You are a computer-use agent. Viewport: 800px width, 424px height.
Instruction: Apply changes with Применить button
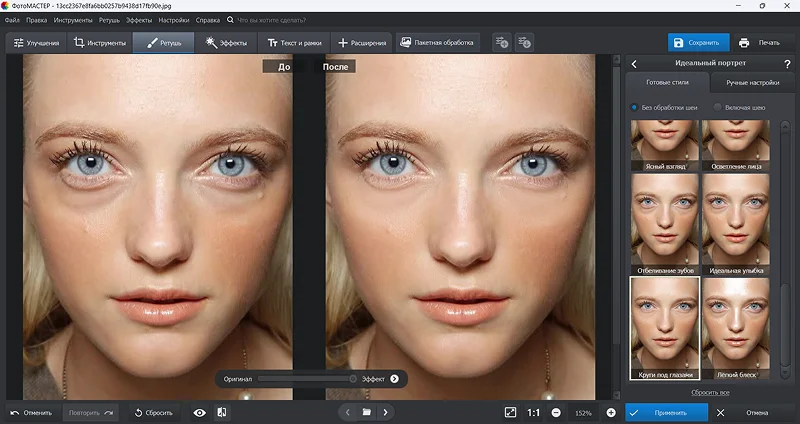[666, 413]
